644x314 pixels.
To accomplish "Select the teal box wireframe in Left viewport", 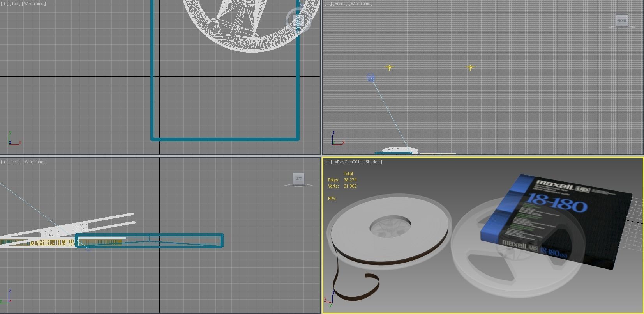I will (149, 241).
